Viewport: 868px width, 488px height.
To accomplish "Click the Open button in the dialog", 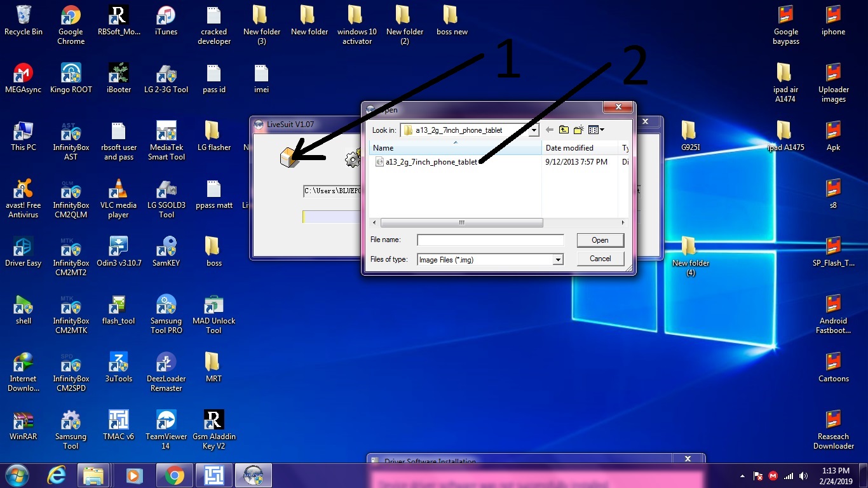I will pos(600,240).
